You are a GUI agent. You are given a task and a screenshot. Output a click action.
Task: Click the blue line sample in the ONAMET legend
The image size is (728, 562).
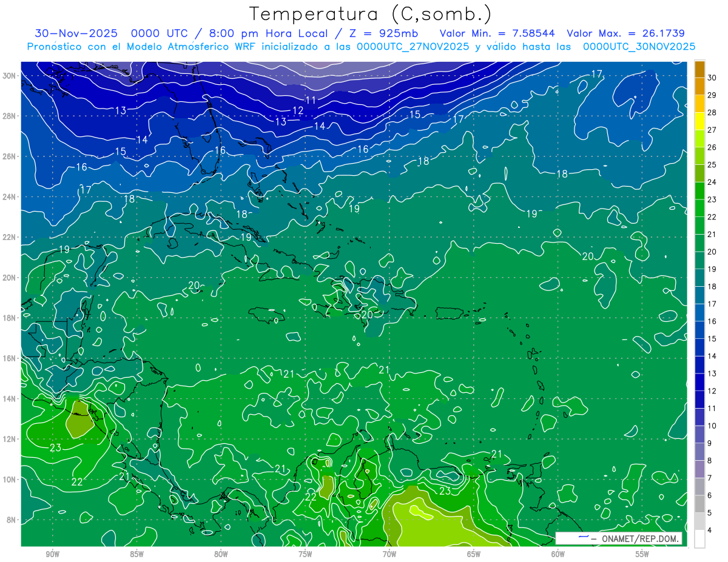pos(584,537)
